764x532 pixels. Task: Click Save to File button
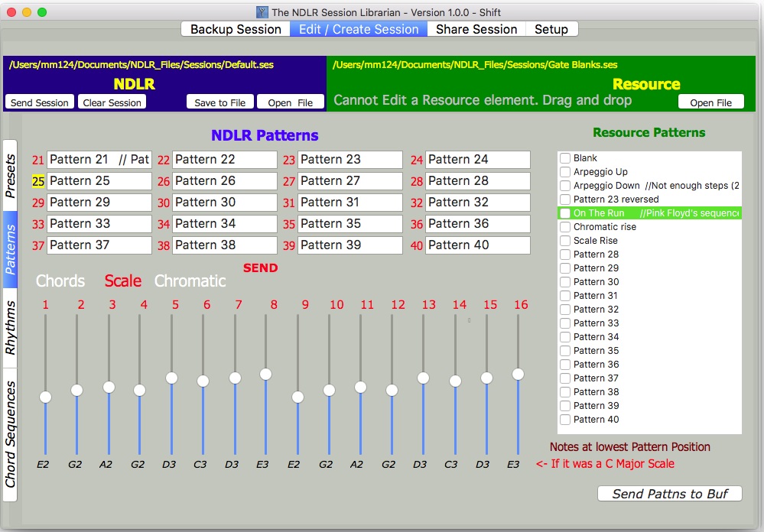(x=220, y=102)
